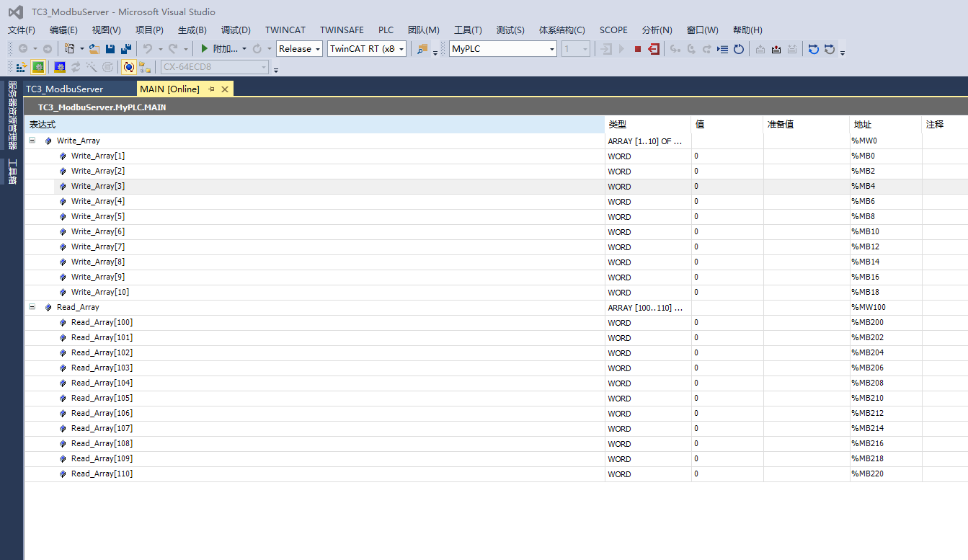Click the gray refresh-style icon beside display mode
The width and height of the screenshot is (968, 560).
tap(830, 48)
